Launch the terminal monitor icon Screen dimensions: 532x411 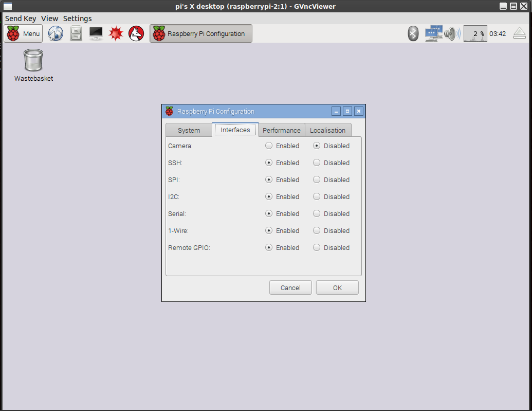point(96,33)
